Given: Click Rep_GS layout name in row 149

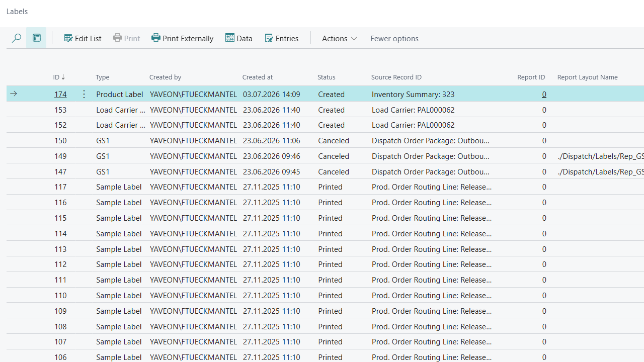Looking at the screenshot, I should [x=601, y=156].
